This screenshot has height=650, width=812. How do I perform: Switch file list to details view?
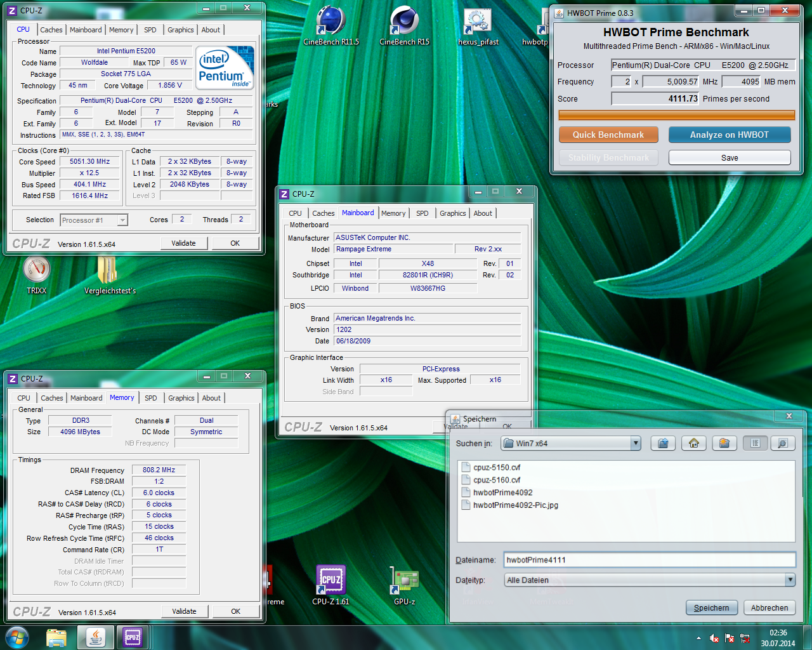pos(783,443)
